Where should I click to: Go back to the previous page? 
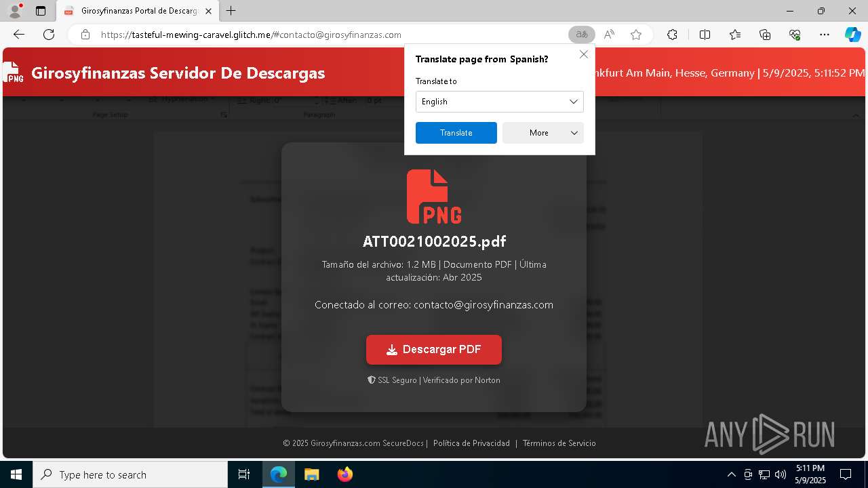click(19, 35)
